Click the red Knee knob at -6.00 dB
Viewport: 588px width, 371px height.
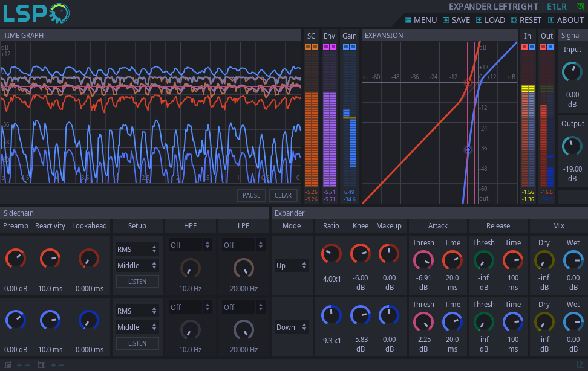pyautogui.click(x=361, y=254)
